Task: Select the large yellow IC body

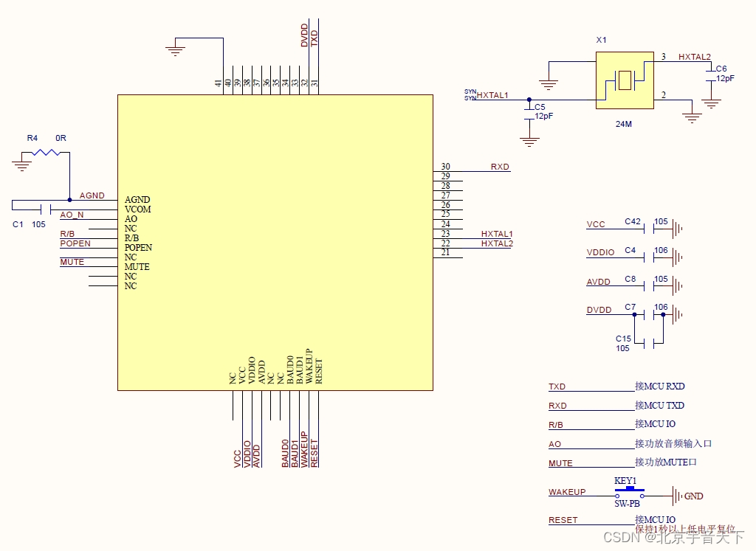Action: 275,242
